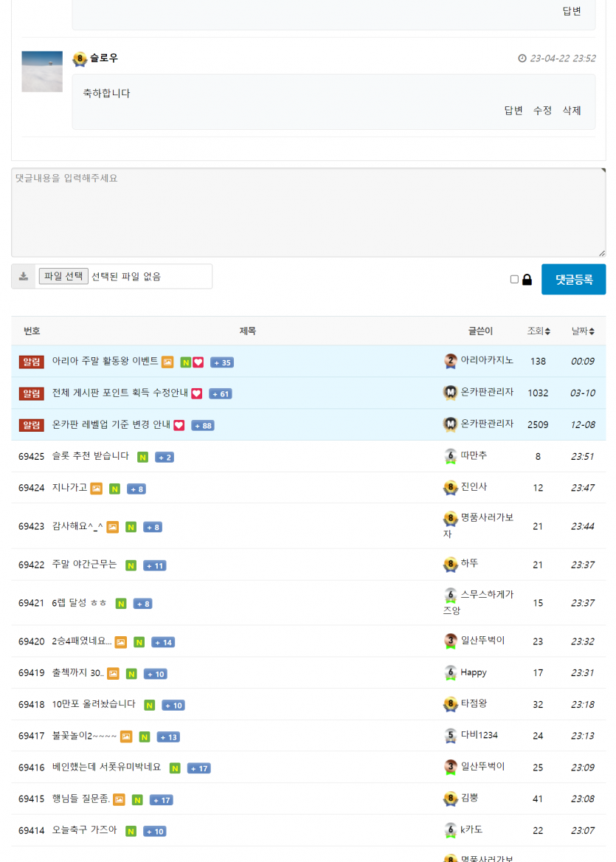
Task: Click +17 badge on 베인했는데 서폿유미박네요
Action: tap(199, 768)
